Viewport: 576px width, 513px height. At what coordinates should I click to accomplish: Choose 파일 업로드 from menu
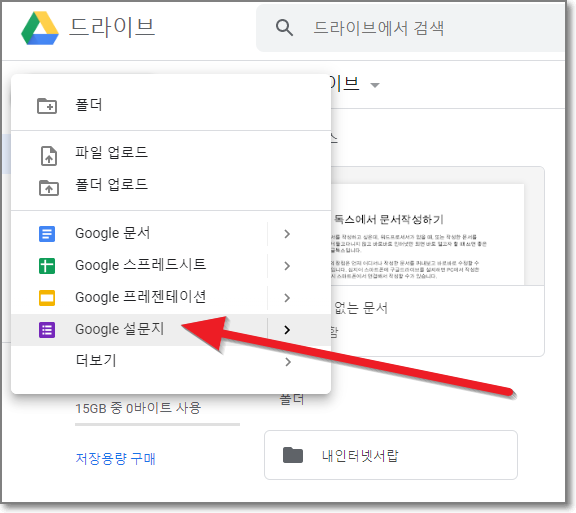pyautogui.click(x=171, y=154)
